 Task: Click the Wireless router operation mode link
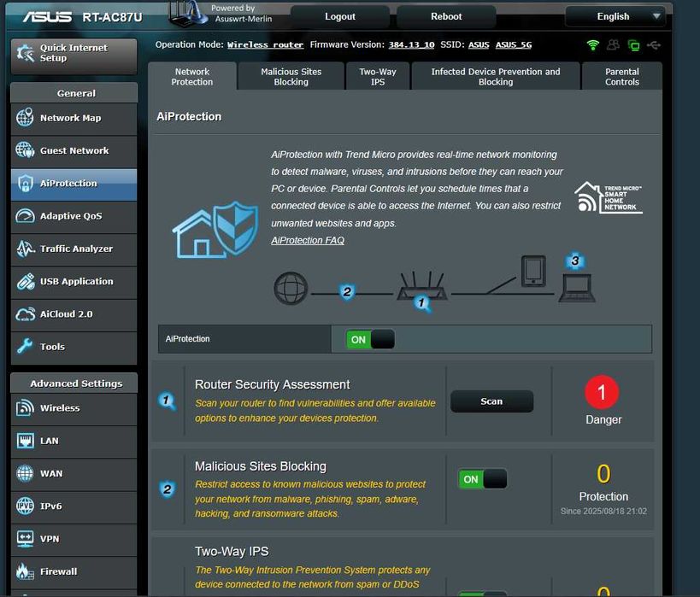tap(265, 45)
